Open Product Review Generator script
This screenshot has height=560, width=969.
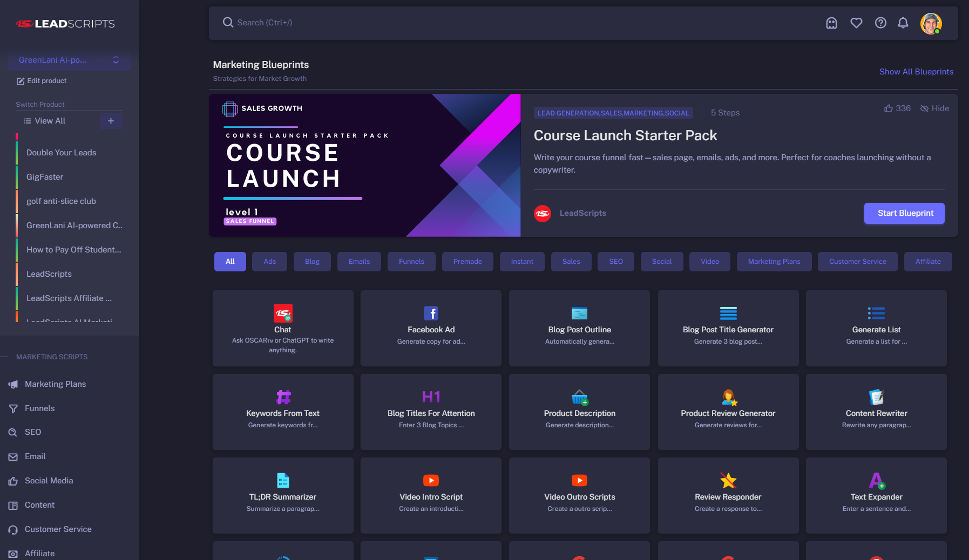[x=728, y=412]
